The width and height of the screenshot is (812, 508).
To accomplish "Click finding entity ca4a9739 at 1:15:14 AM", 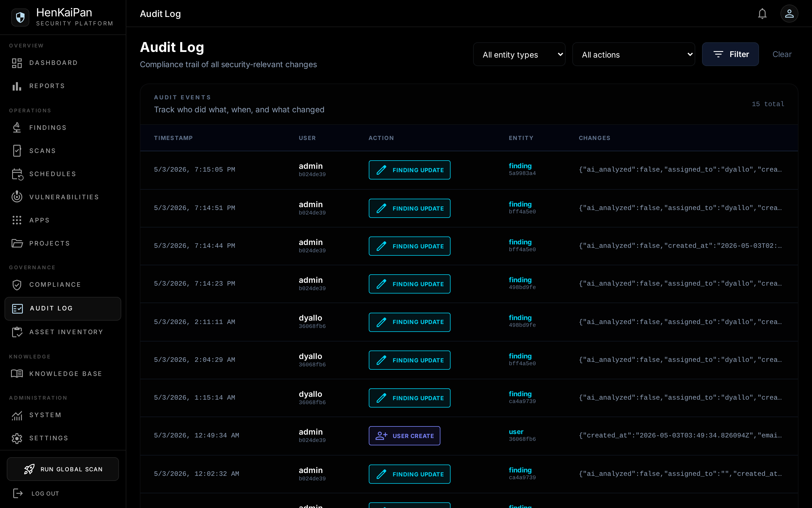I will coord(522,397).
